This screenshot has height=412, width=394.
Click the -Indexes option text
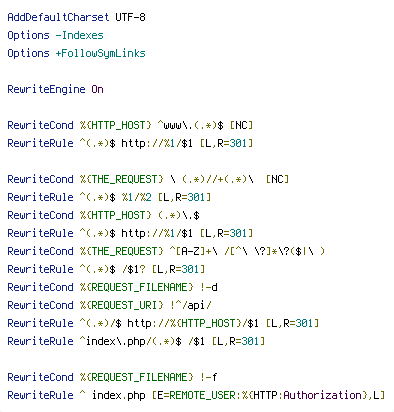(x=79, y=35)
